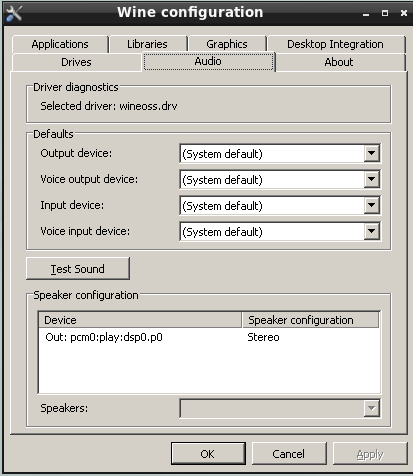This screenshot has width=413, height=476.
Task: Open the Speakers dropdown
Action: tap(280, 408)
